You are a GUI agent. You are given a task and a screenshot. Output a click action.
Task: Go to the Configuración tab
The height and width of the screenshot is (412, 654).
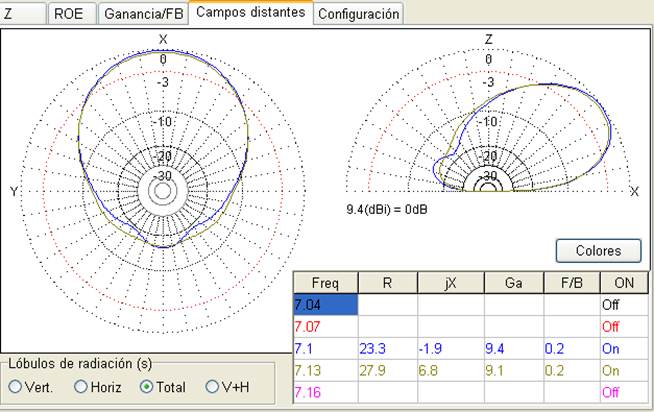[x=358, y=14]
